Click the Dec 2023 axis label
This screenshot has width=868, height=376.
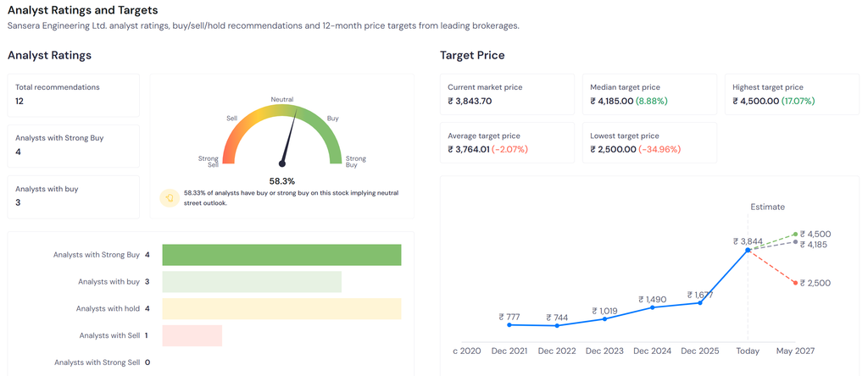[604, 351]
